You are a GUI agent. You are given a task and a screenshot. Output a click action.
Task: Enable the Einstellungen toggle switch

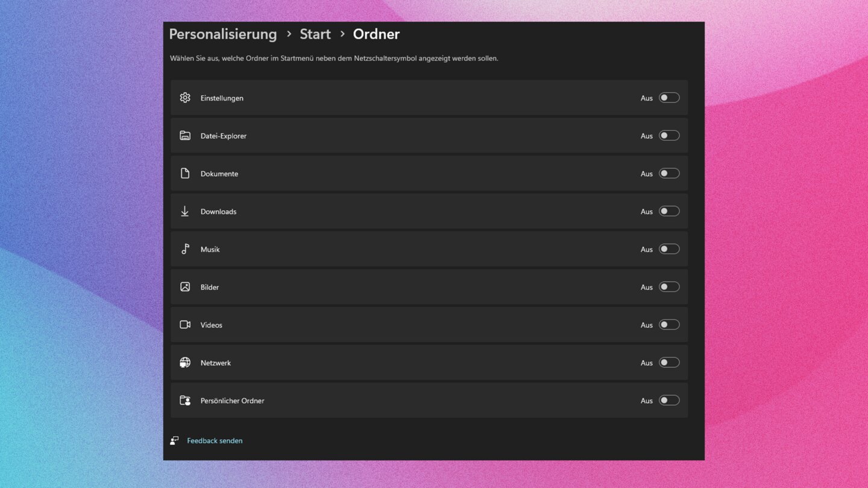(x=668, y=98)
